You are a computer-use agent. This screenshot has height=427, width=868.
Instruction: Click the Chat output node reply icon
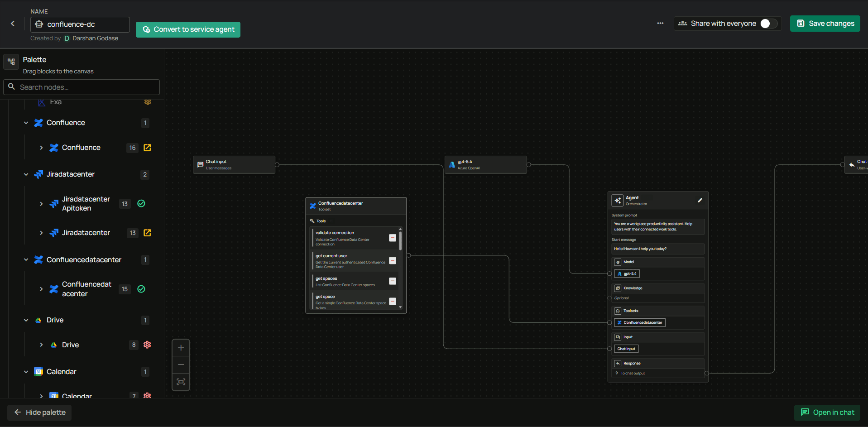pyautogui.click(x=852, y=165)
